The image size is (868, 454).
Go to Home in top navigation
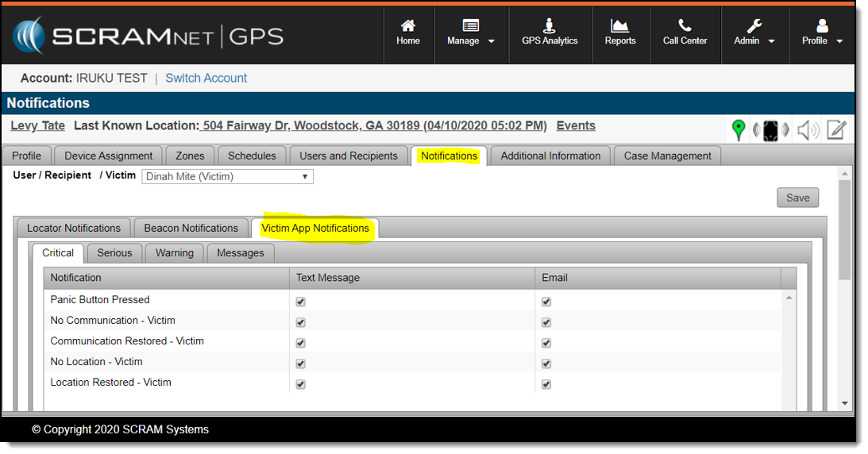pos(408,33)
